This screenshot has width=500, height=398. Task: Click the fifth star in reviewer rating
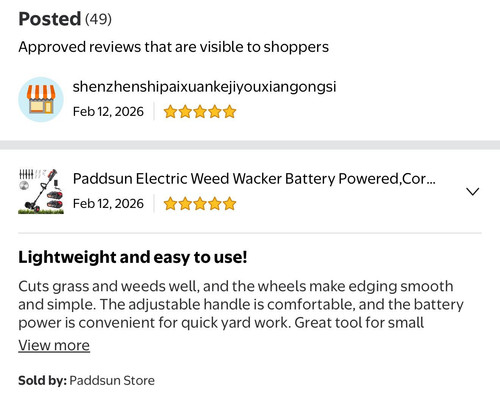tap(229, 112)
